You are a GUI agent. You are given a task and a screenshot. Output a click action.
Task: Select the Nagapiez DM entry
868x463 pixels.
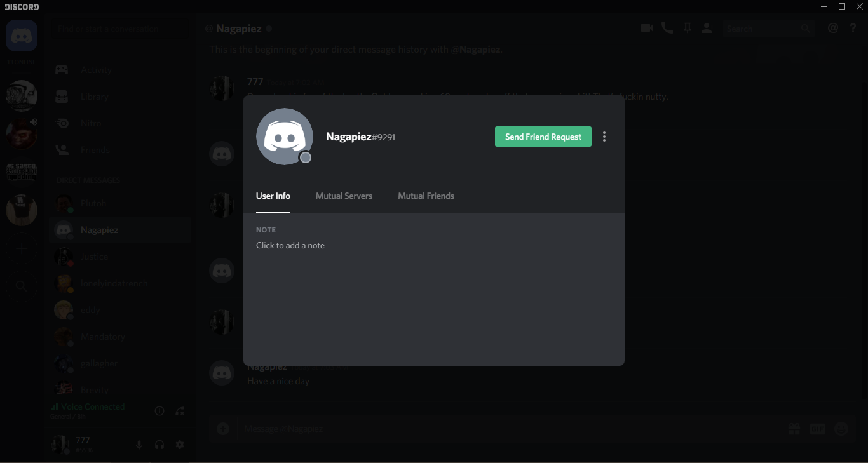point(120,230)
